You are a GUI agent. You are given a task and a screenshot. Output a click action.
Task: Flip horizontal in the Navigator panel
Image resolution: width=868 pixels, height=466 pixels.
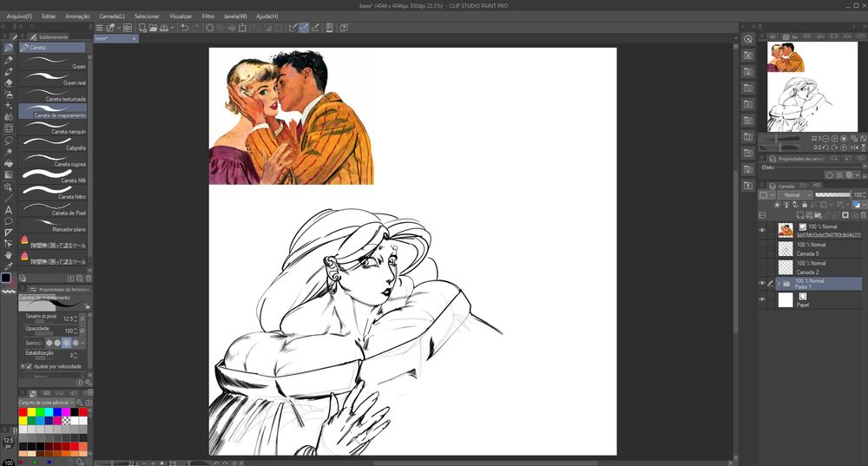(853, 148)
